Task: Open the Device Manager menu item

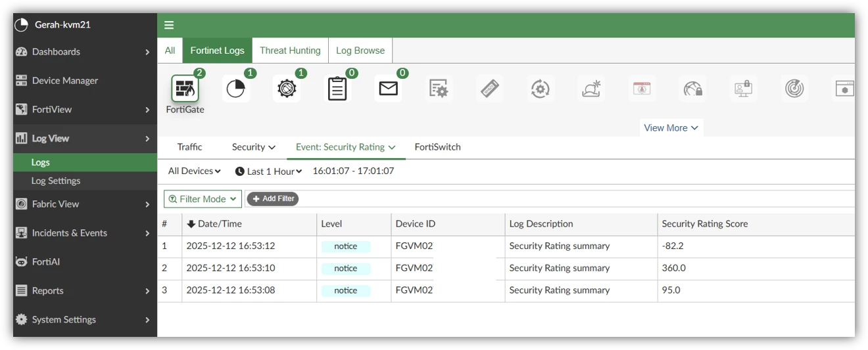Action: 85,81
